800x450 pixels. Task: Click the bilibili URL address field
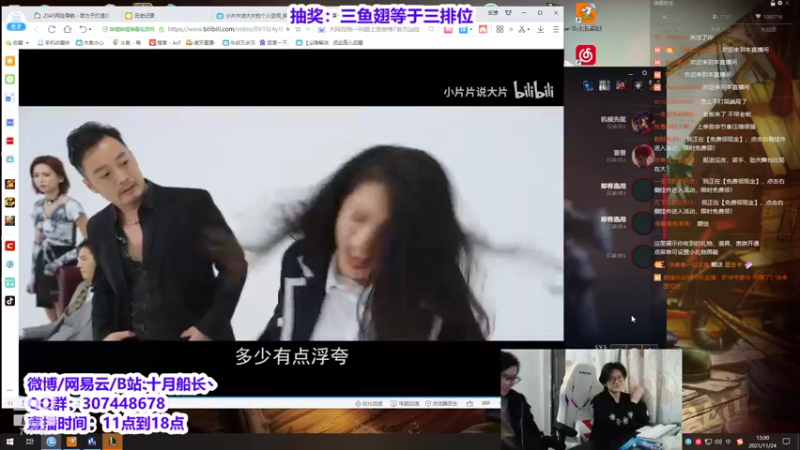(x=224, y=30)
